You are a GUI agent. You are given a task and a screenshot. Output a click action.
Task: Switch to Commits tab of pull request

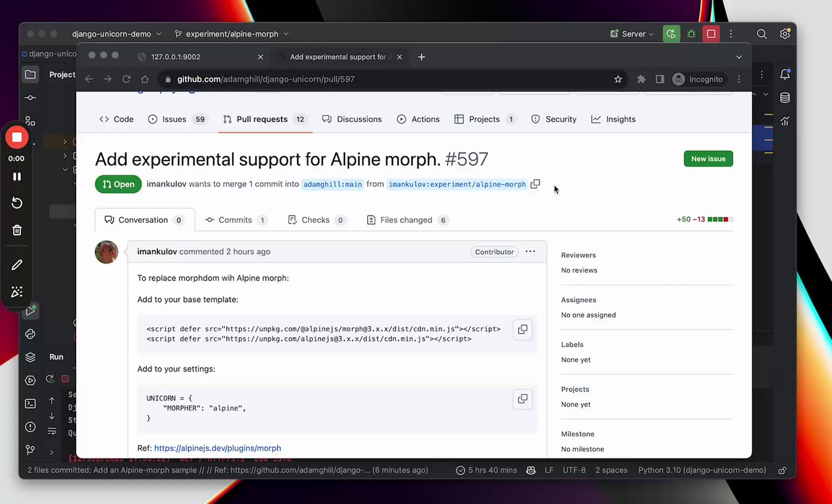coord(236,220)
